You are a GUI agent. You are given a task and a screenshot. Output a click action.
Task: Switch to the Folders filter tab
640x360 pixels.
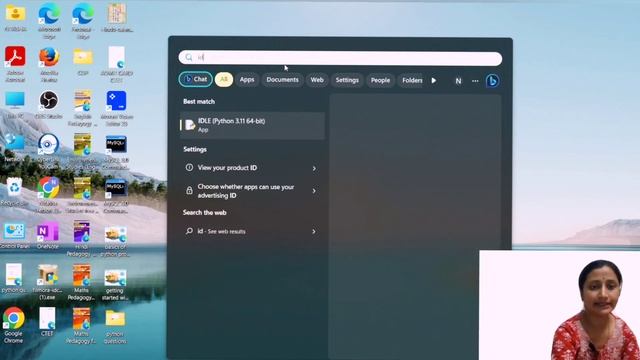[x=412, y=80]
